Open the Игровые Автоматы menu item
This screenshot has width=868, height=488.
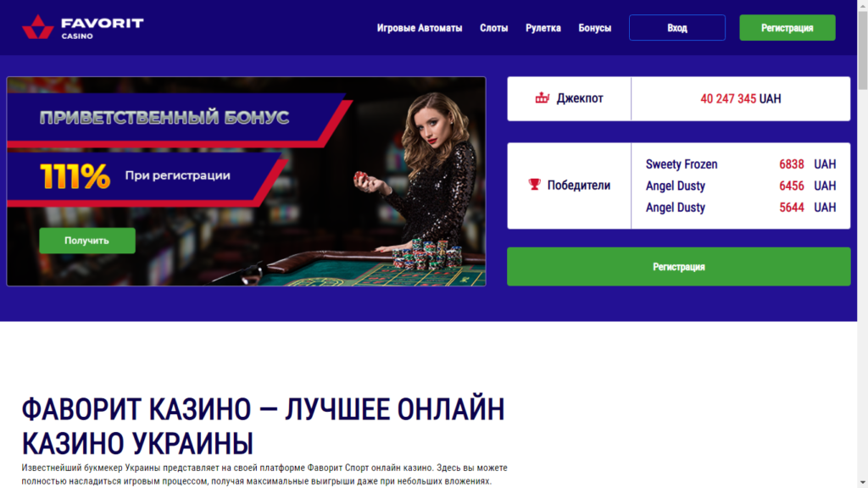click(419, 28)
